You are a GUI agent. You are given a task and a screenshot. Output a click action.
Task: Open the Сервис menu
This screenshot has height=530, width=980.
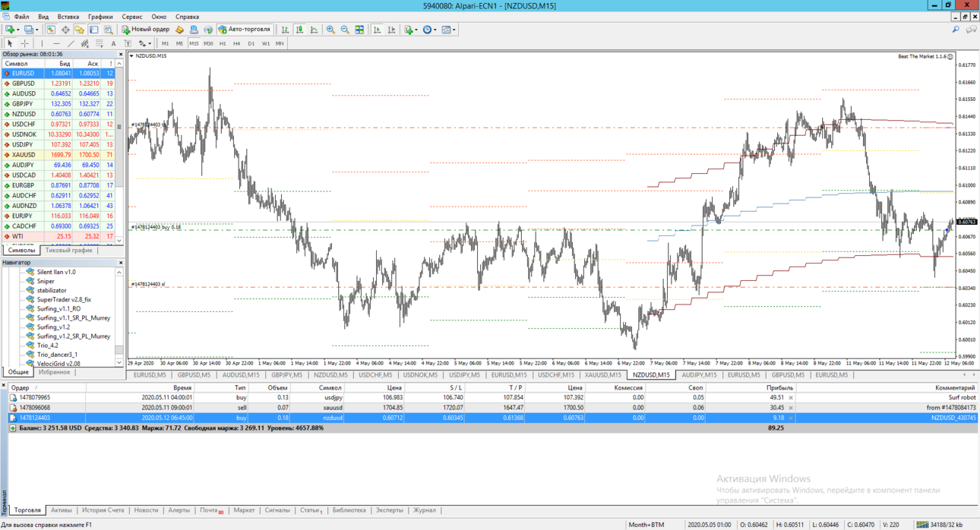click(x=132, y=16)
